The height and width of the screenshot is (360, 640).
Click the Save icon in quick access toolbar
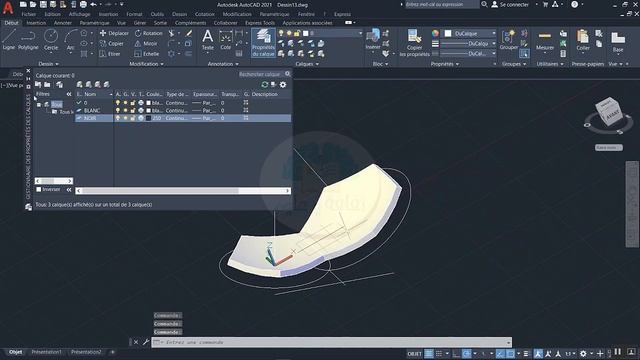[x=43, y=4]
